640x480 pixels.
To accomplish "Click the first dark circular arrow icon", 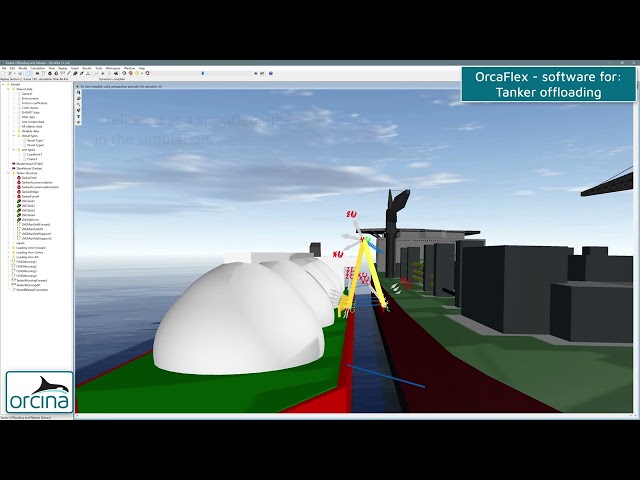I will [x=124, y=73].
